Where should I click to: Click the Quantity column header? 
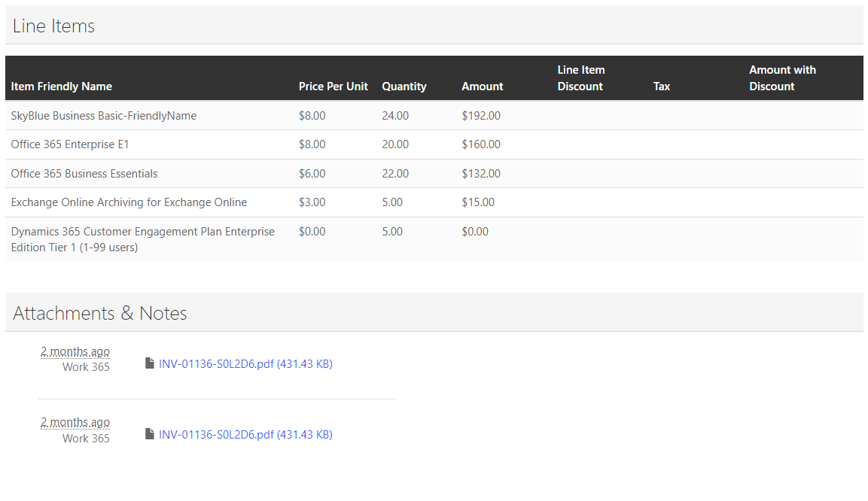coord(404,87)
